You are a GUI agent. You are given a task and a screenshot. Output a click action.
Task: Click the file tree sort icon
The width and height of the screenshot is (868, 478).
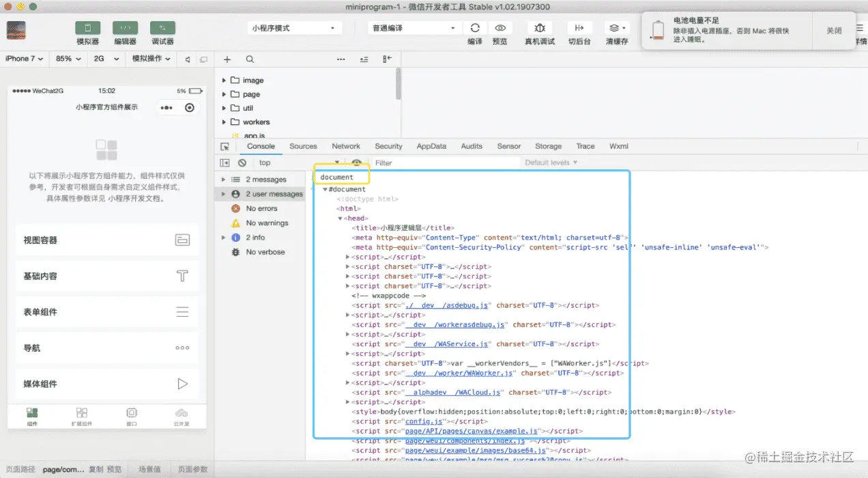(364, 59)
